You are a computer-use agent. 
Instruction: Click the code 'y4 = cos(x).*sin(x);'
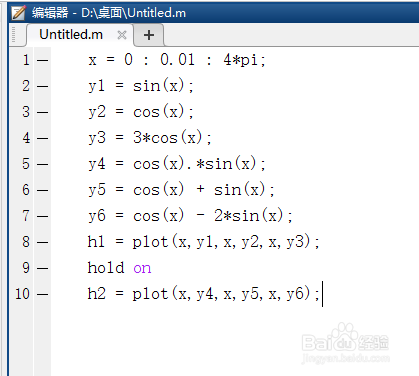pyautogui.click(x=177, y=164)
